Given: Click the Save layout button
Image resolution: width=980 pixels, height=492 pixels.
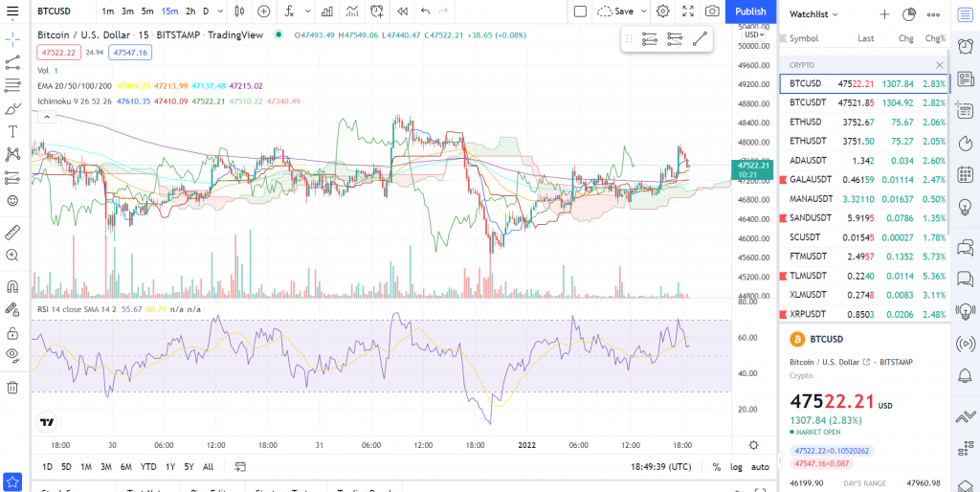Looking at the screenshot, I should [615, 11].
